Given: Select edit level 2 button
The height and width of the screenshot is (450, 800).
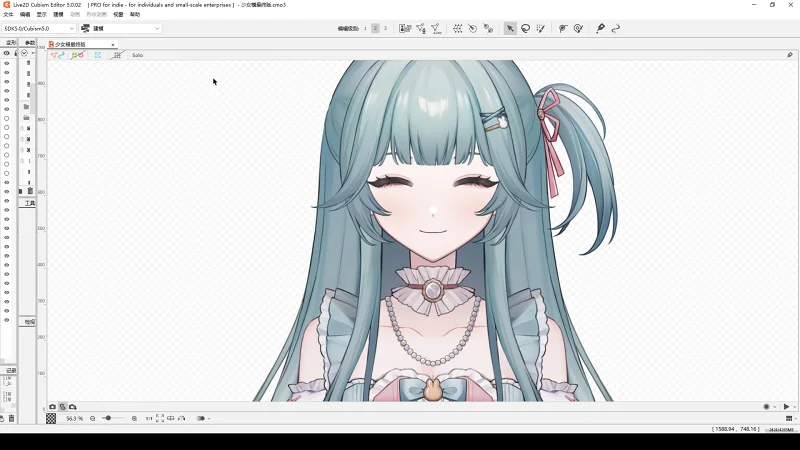Looking at the screenshot, I should coord(375,29).
